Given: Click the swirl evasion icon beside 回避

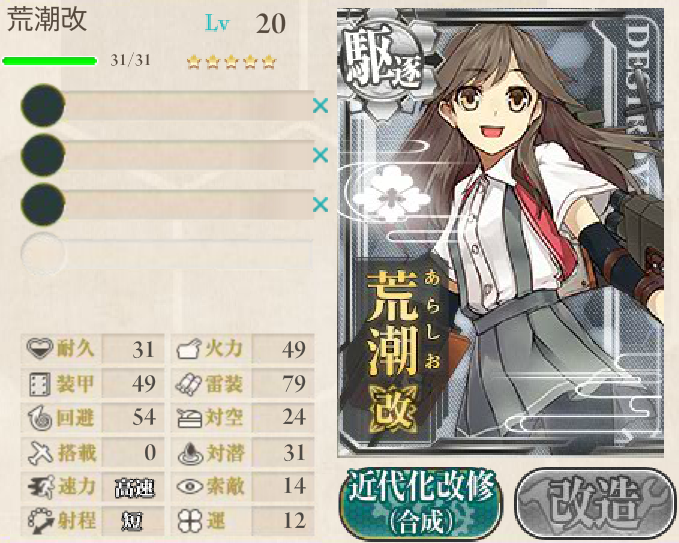Looking at the screenshot, I should [40, 418].
